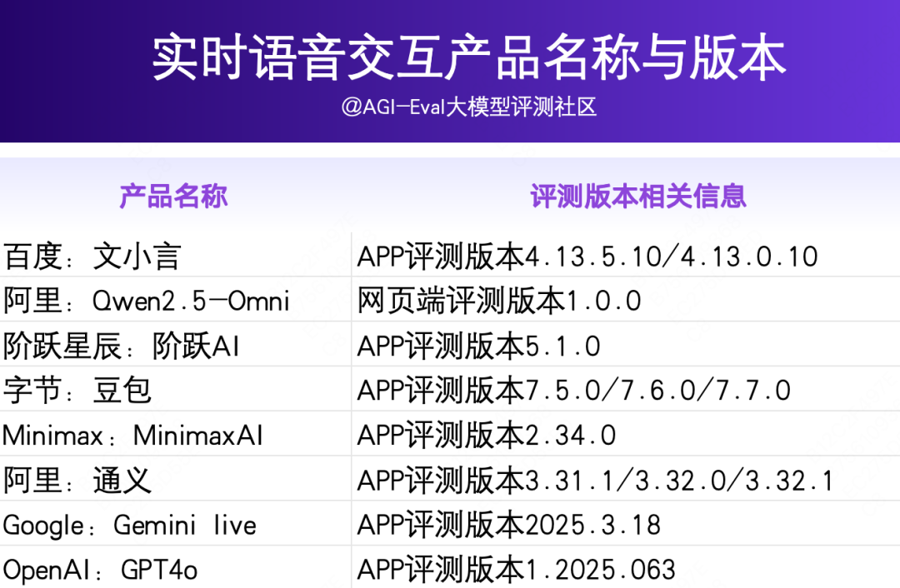
Task: Select the cell 网页端评测版本1.0.0
Action: (626, 300)
